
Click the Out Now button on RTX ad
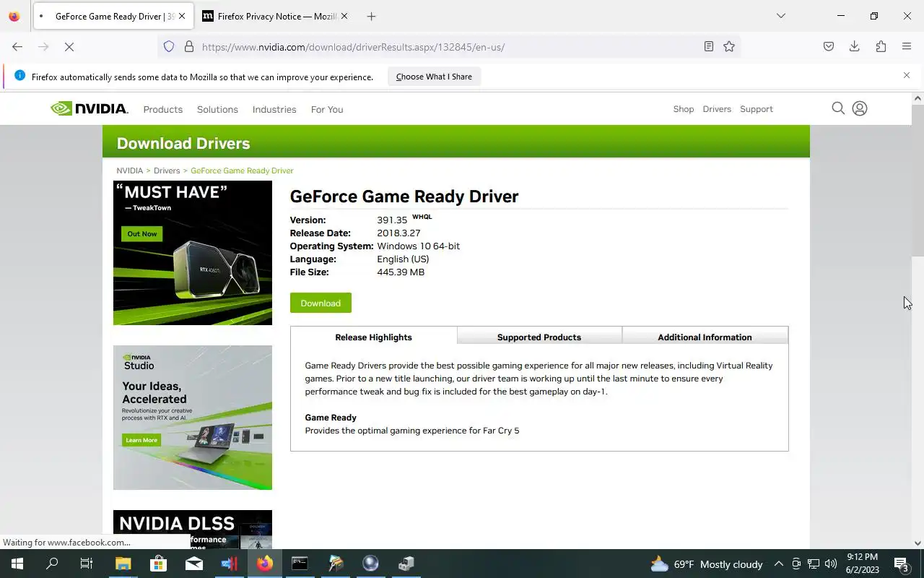coord(142,233)
